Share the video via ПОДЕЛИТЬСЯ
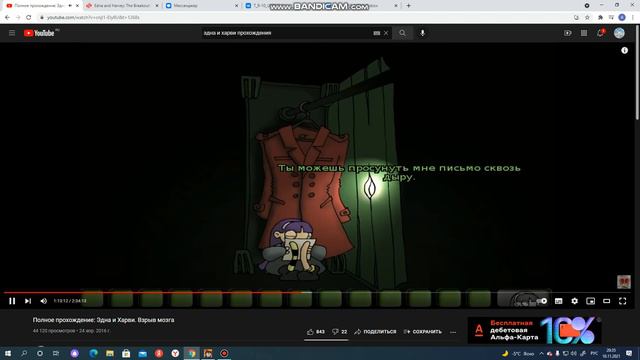This screenshot has width=640, height=360. 375,332
